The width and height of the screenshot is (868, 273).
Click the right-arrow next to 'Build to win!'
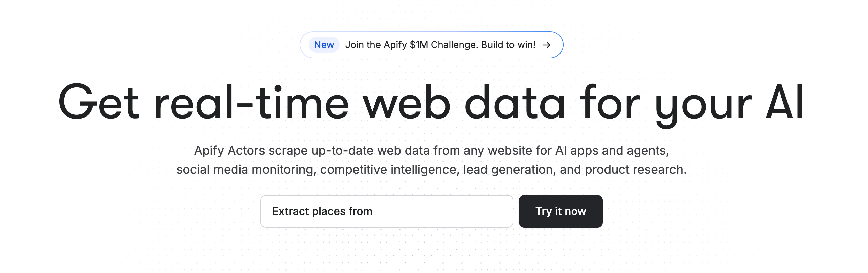(x=547, y=44)
